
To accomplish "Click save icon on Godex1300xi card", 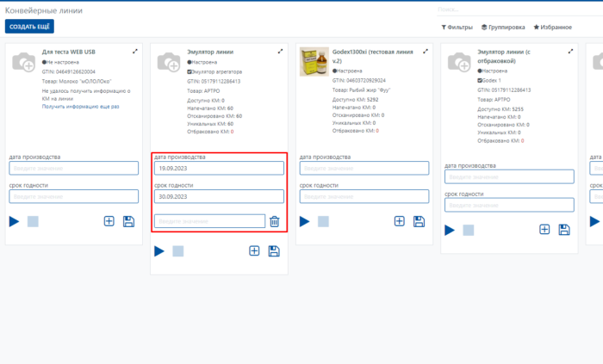I will coord(419,221).
